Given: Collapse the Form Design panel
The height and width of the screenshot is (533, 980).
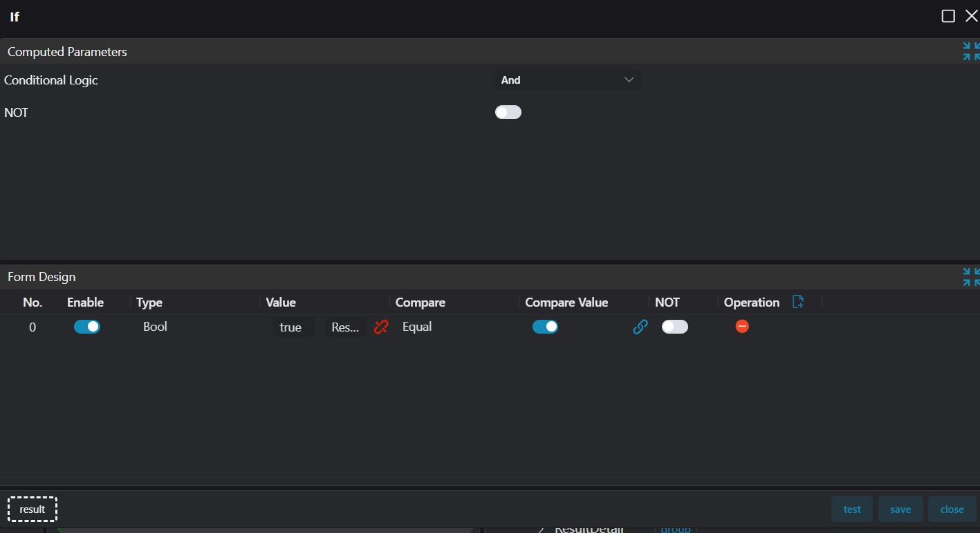Looking at the screenshot, I should [971, 277].
